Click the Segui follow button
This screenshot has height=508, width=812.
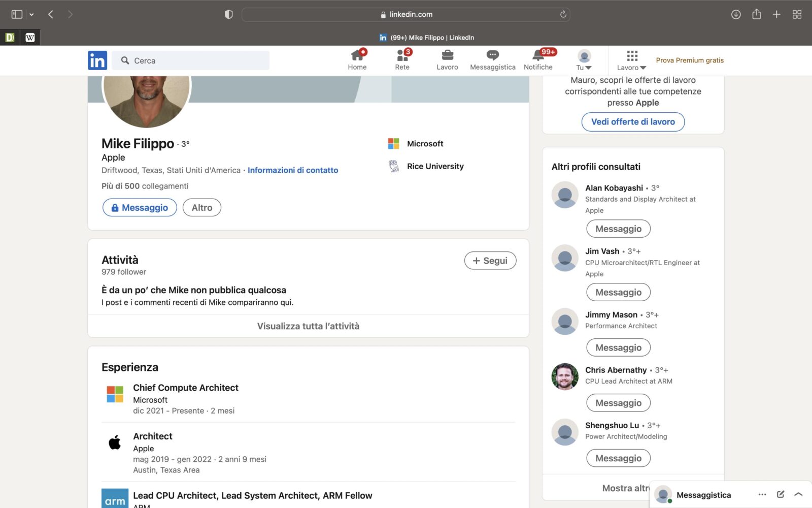tap(490, 261)
